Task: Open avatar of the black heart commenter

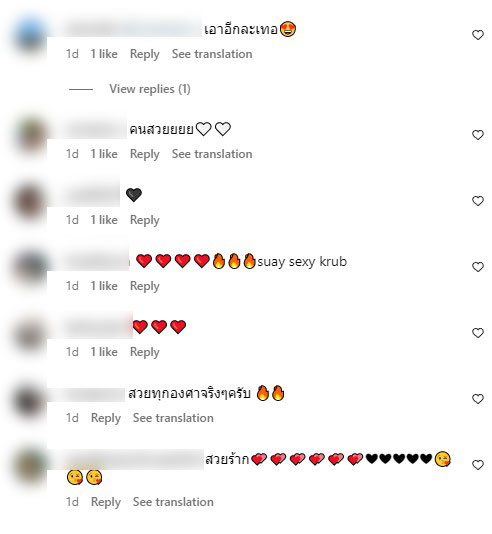Action: 30,202
